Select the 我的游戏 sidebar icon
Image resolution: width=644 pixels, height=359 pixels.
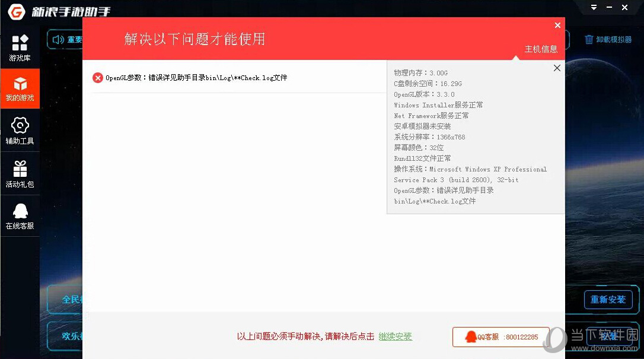click(20, 88)
